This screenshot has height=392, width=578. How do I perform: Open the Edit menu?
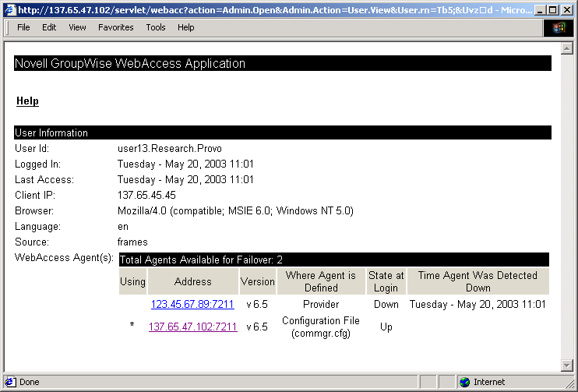(49, 27)
